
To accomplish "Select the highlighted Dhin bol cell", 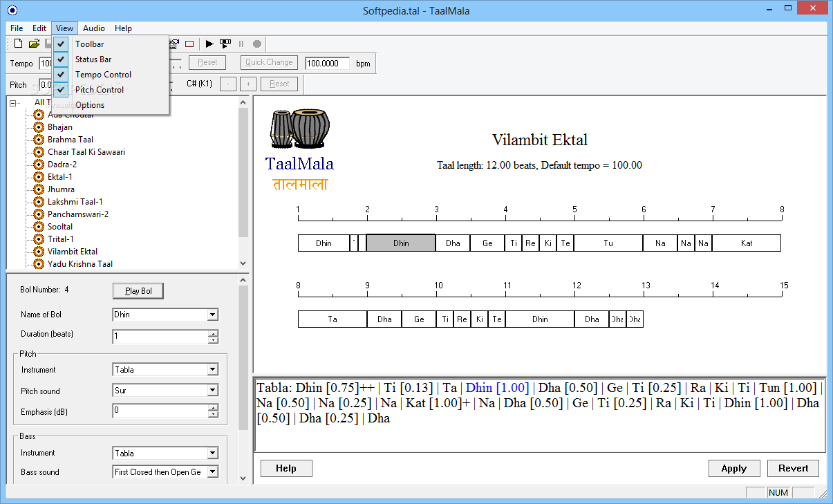I will click(x=401, y=243).
